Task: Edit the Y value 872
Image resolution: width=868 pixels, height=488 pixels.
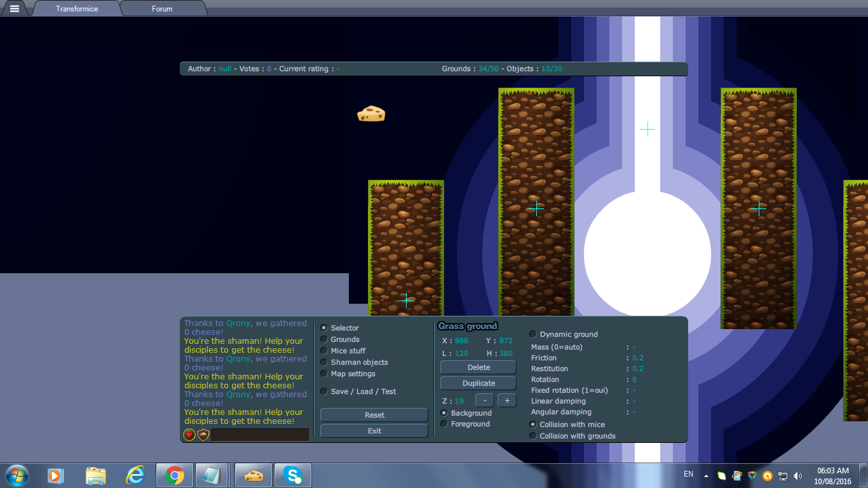Action: 506,341
